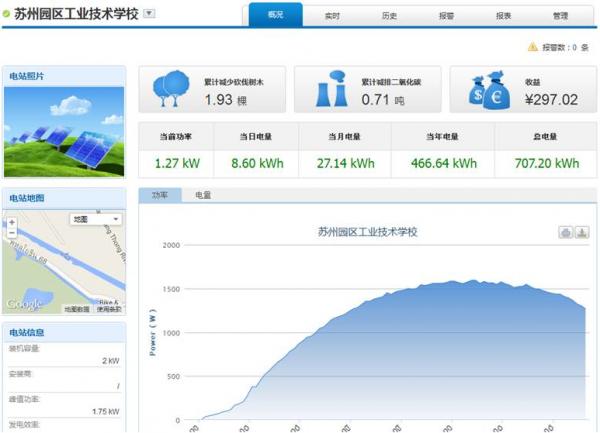Click total energy value 707.20 kWh
The height and width of the screenshot is (433, 600).
547,163
